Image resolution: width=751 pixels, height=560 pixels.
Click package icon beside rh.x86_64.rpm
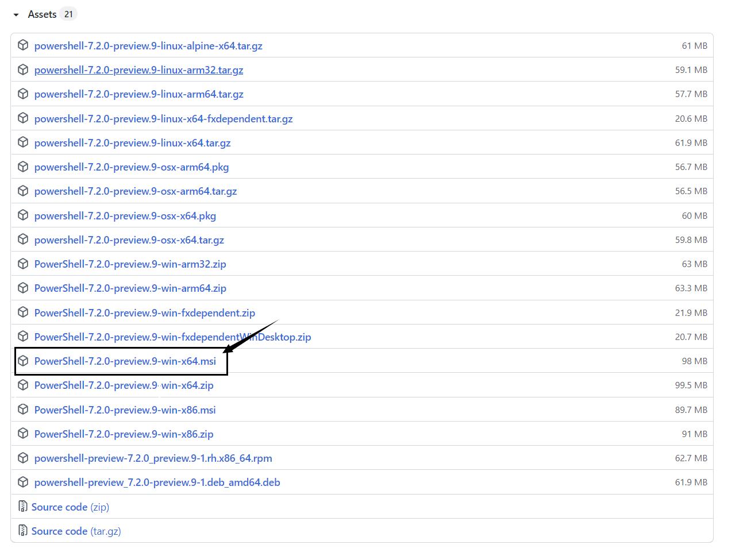(23, 458)
